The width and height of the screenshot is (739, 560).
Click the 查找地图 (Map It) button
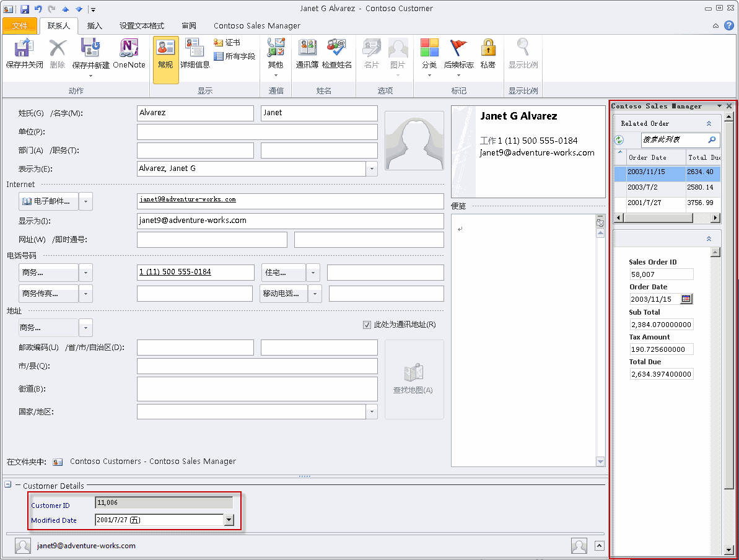[414, 379]
